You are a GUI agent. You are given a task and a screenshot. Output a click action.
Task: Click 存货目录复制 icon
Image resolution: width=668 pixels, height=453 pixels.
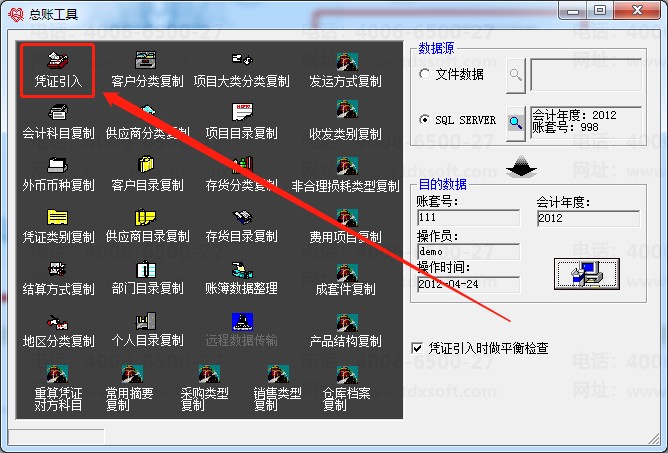pos(241,226)
